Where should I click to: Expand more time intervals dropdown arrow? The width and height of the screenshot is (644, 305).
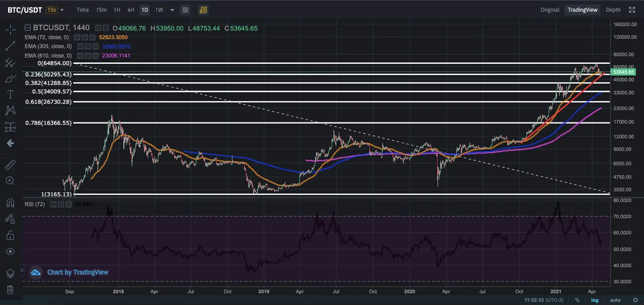tap(173, 10)
